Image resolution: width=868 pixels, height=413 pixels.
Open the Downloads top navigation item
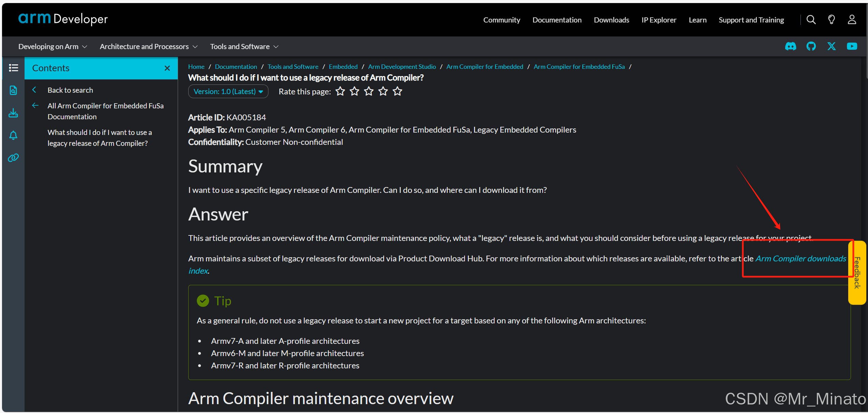click(x=611, y=20)
